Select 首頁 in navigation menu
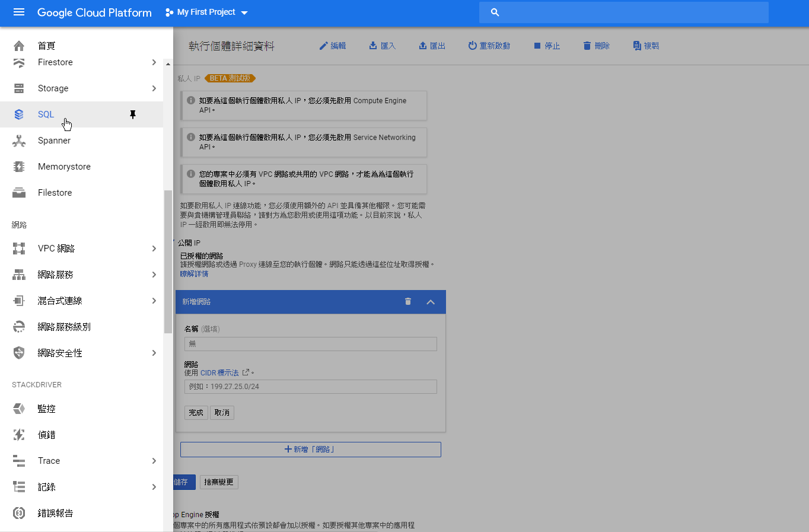Screen dimensions: 809x532 point(82,46)
